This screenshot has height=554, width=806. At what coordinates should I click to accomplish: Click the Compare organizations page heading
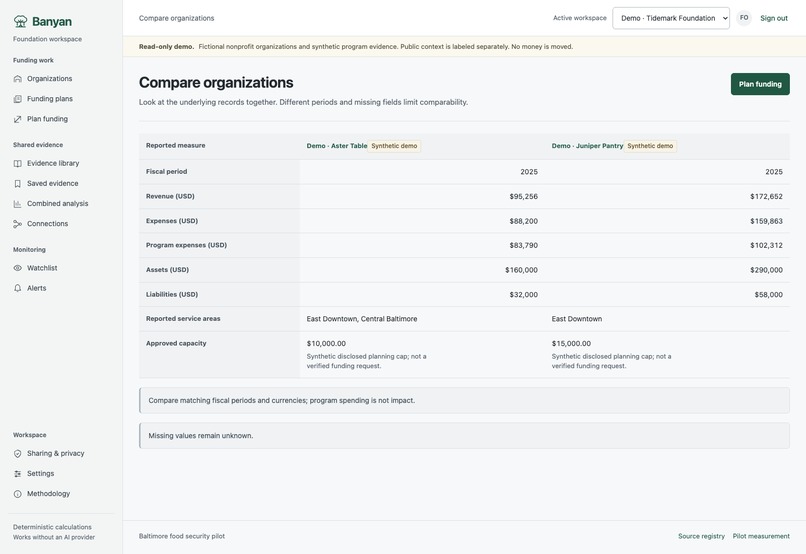click(x=216, y=83)
